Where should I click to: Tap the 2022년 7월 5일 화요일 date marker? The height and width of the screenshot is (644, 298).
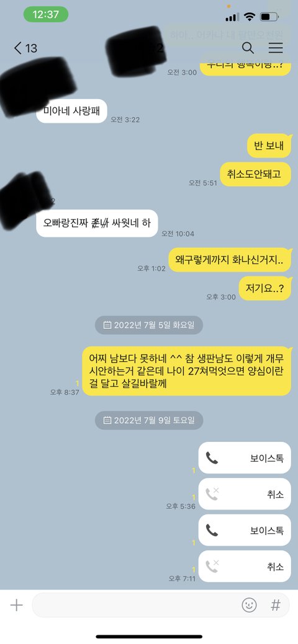pos(149,325)
